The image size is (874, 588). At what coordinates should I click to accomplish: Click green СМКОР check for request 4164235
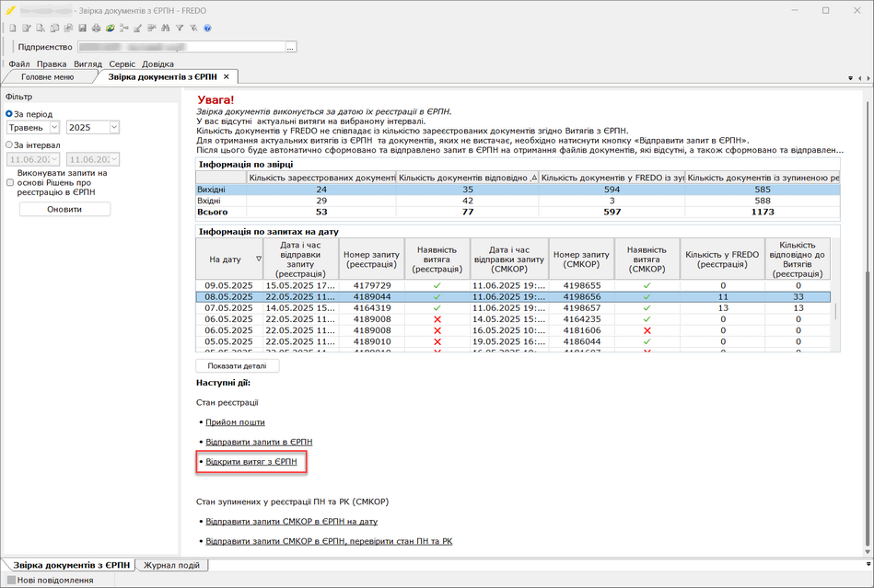tap(647, 319)
